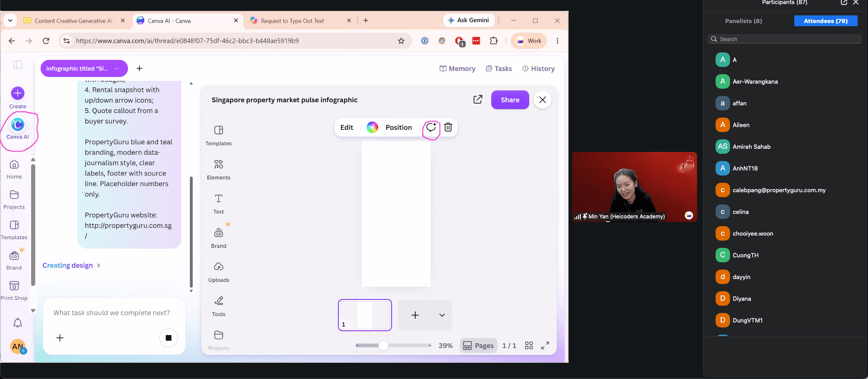
Task: Click the purple Share button
Action: [510, 100]
